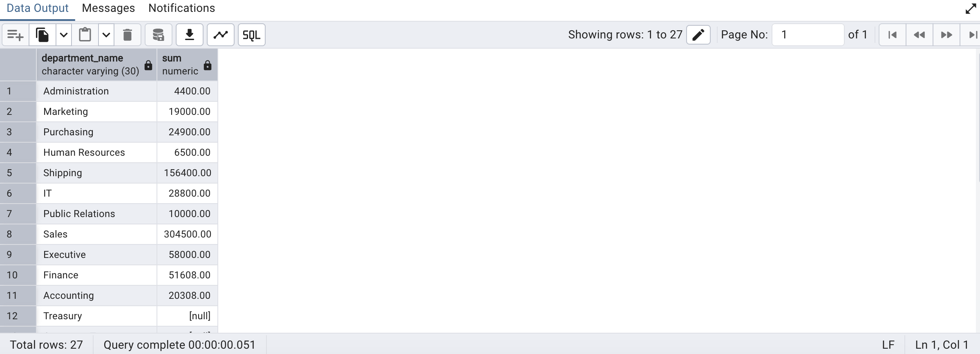This screenshot has height=354, width=980.
Task: Click the Save data changes icon
Action: pos(158,35)
